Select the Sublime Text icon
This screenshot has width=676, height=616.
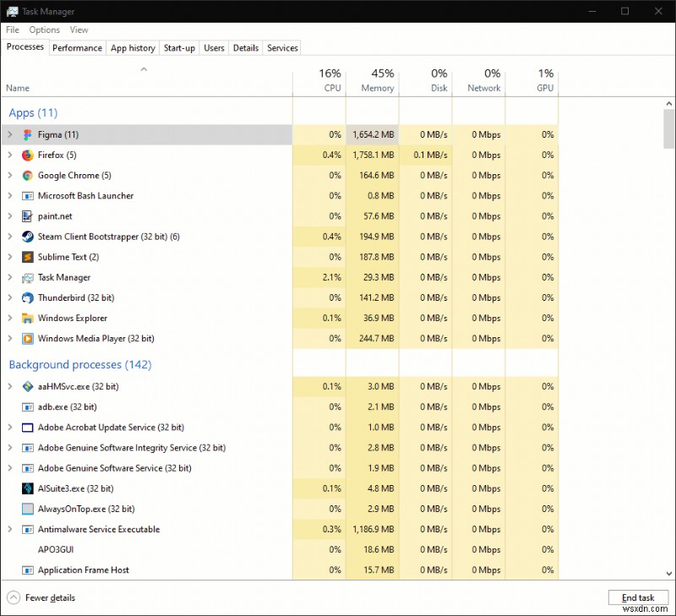pos(26,257)
